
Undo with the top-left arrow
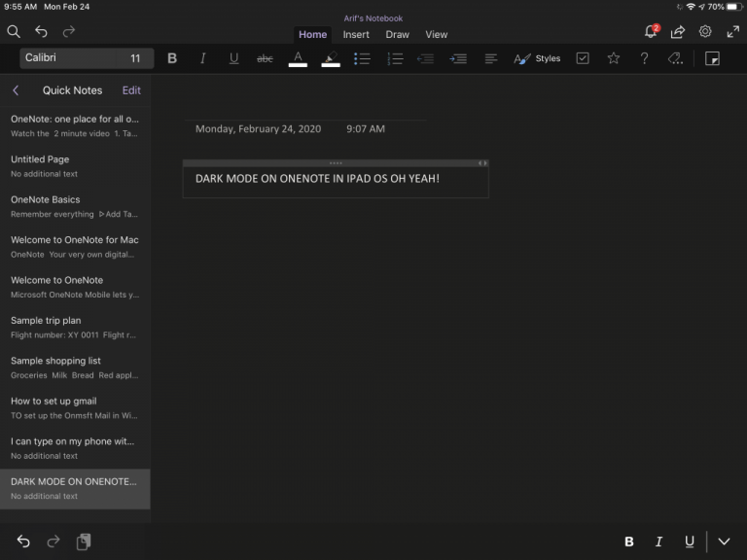click(x=41, y=31)
